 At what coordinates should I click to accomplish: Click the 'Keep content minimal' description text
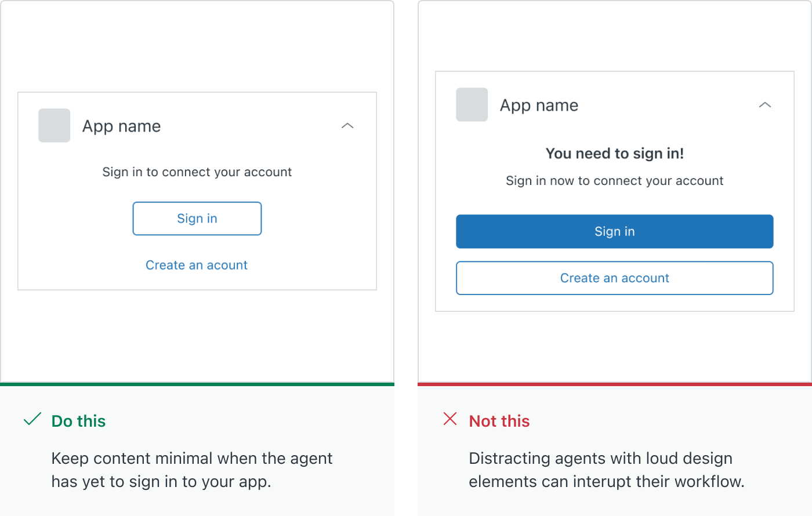[191, 470]
